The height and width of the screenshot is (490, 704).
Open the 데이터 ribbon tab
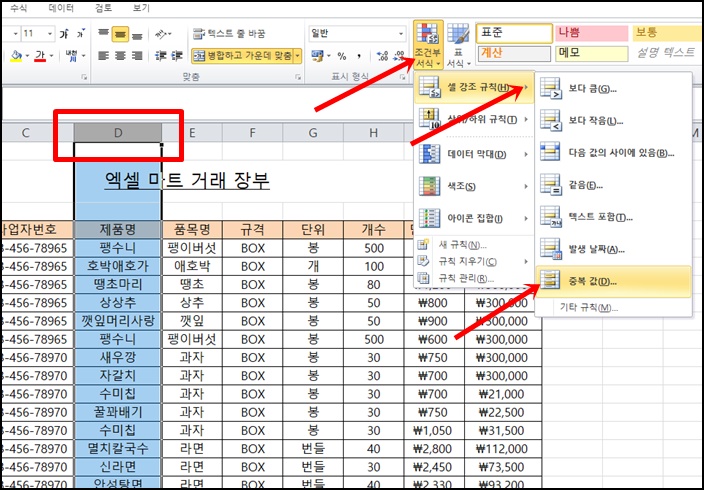pyautogui.click(x=61, y=8)
